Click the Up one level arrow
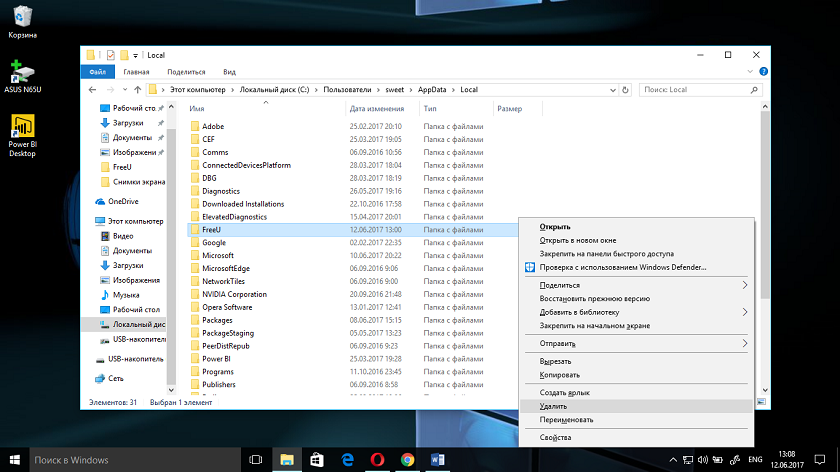Screen dimensions: 840x472 pyautogui.click(x=138, y=89)
